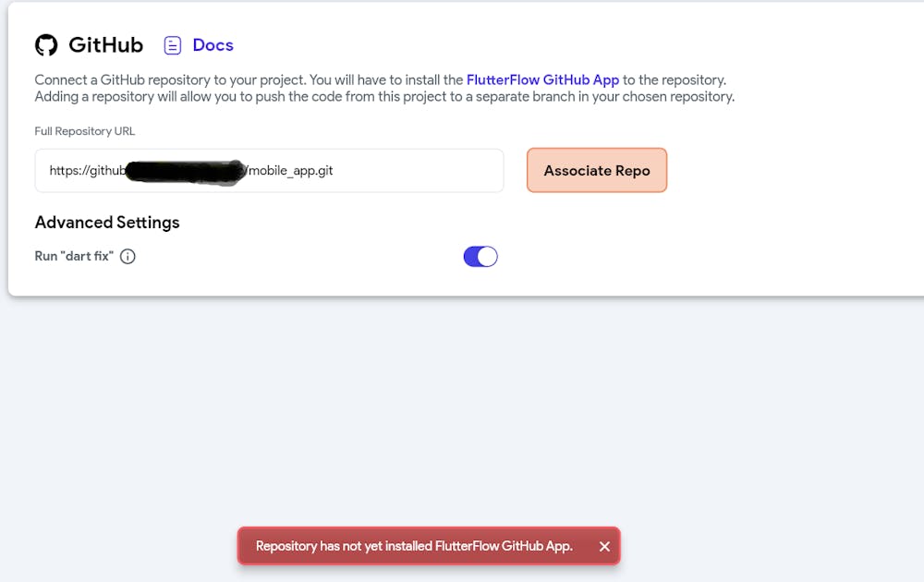Image resolution: width=924 pixels, height=582 pixels.
Task: Open the Docs link
Action: coord(213,45)
